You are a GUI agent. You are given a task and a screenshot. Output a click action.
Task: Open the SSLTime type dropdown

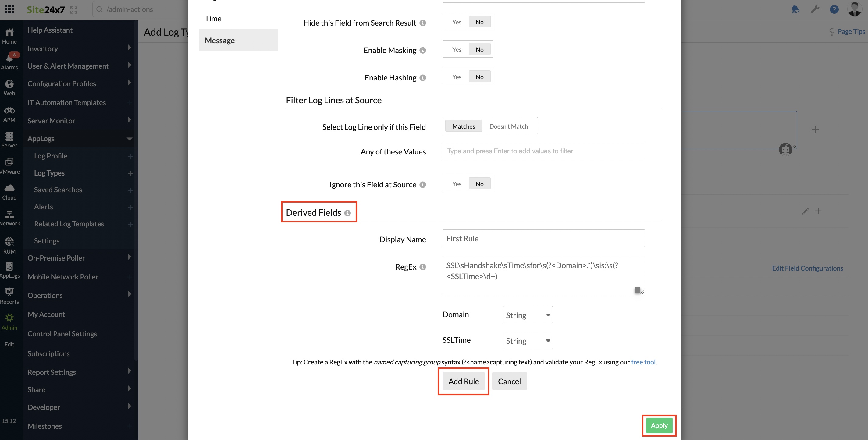click(527, 340)
